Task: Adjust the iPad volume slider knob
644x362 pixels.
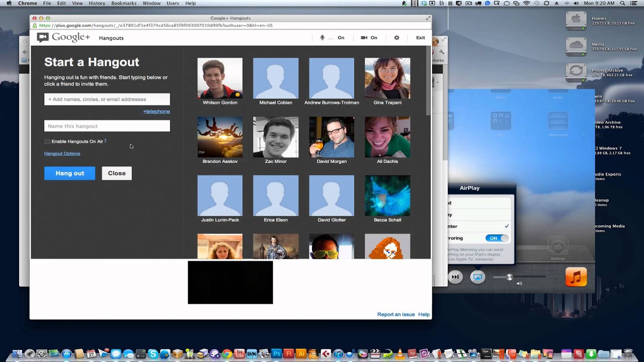Action: point(509,277)
